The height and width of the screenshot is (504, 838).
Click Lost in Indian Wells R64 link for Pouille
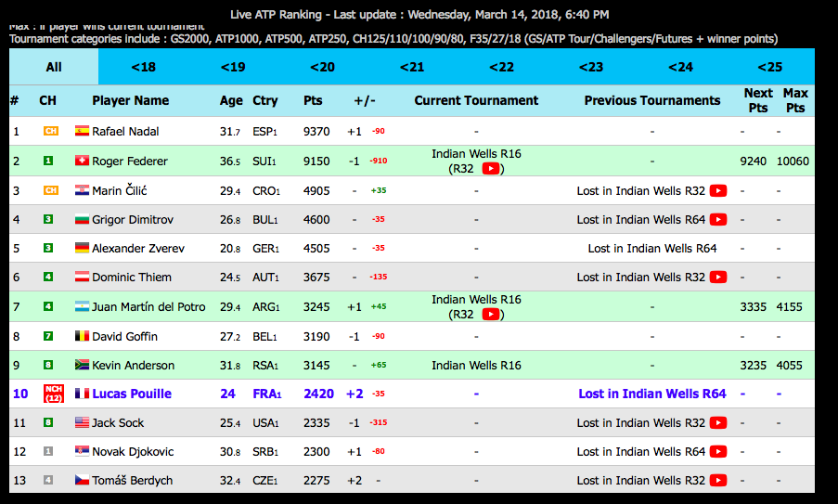click(x=651, y=394)
